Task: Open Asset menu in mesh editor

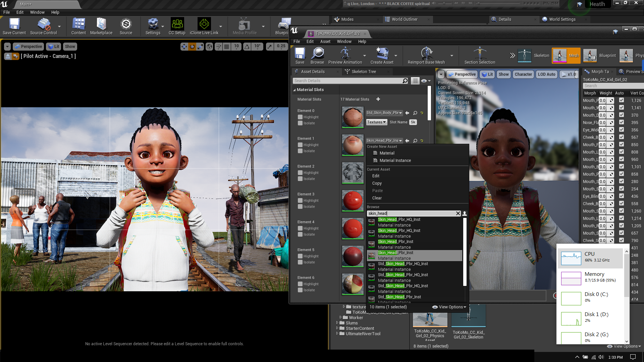Action: point(325,42)
